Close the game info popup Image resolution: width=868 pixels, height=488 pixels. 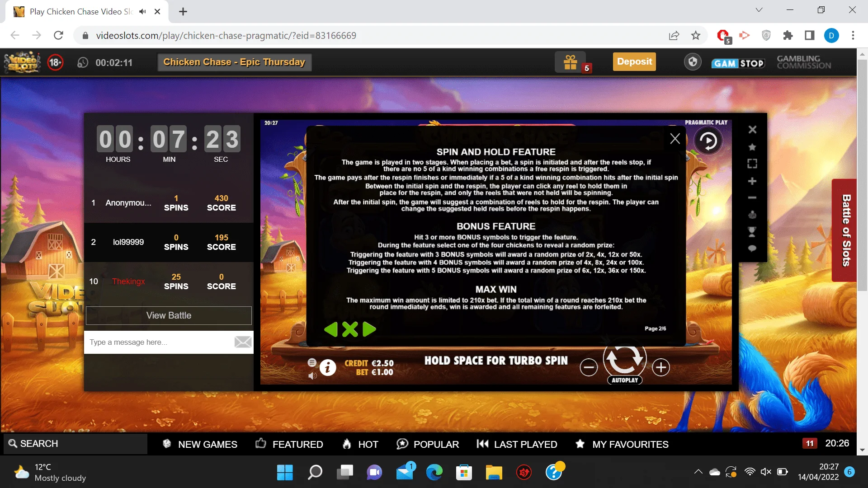click(675, 139)
